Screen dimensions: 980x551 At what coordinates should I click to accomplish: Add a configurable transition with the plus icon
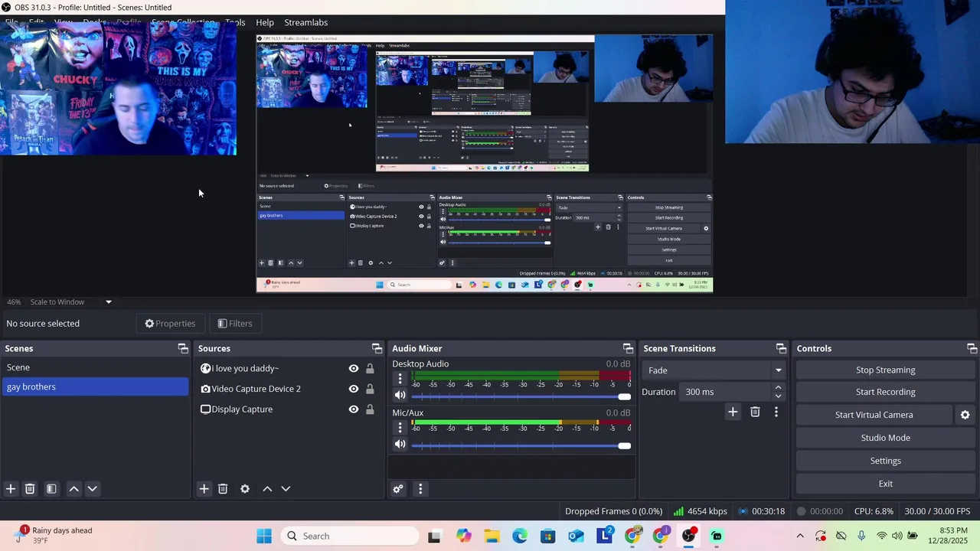point(733,412)
